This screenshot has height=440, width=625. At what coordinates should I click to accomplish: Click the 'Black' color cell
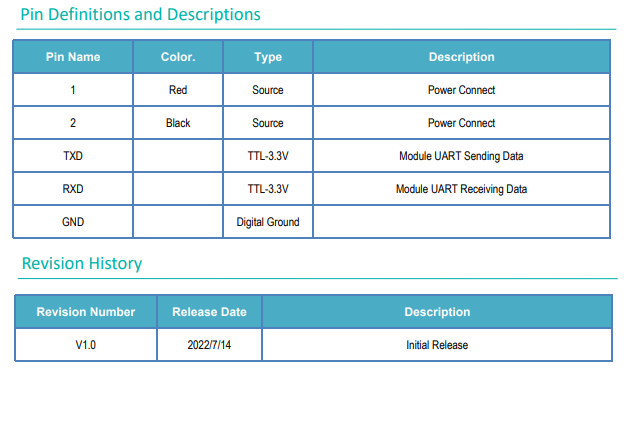tap(178, 123)
